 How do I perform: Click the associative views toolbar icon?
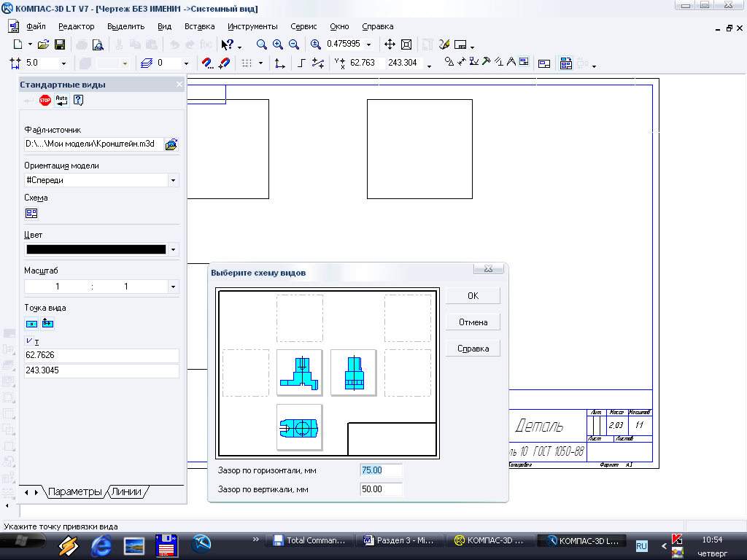pyautogui.click(x=524, y=61)
